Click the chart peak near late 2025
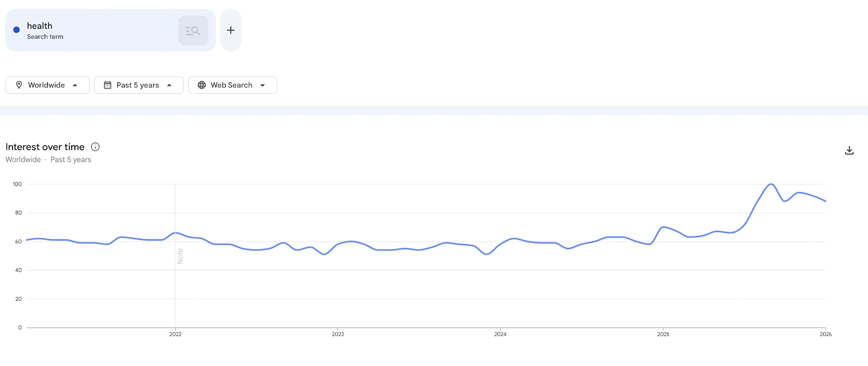 pos(771,184)
